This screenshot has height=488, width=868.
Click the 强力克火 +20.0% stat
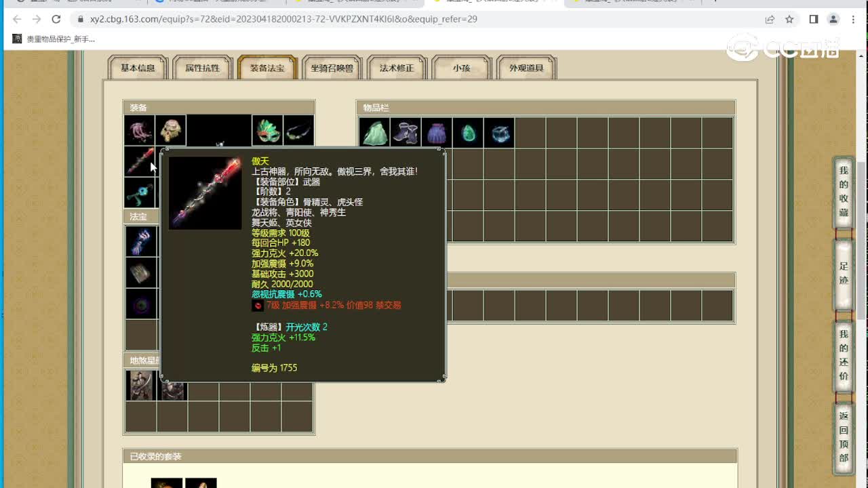click(x=285, y=253)
